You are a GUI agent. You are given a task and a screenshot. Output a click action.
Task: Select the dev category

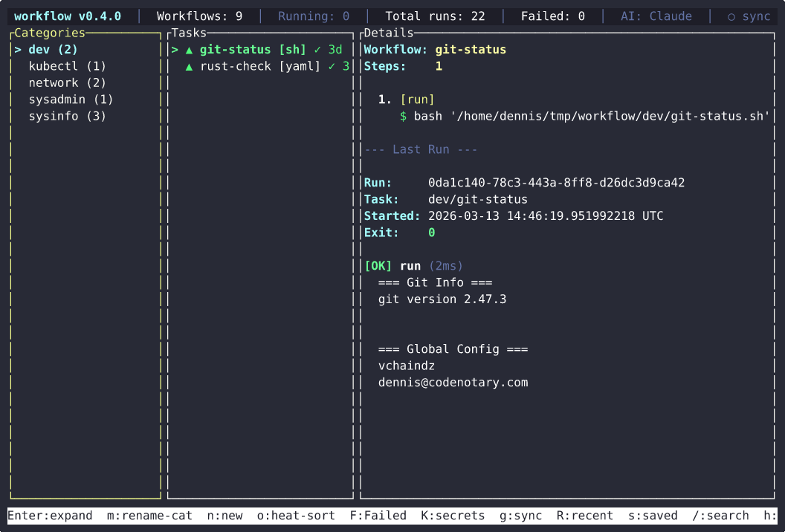click(53, 50)
